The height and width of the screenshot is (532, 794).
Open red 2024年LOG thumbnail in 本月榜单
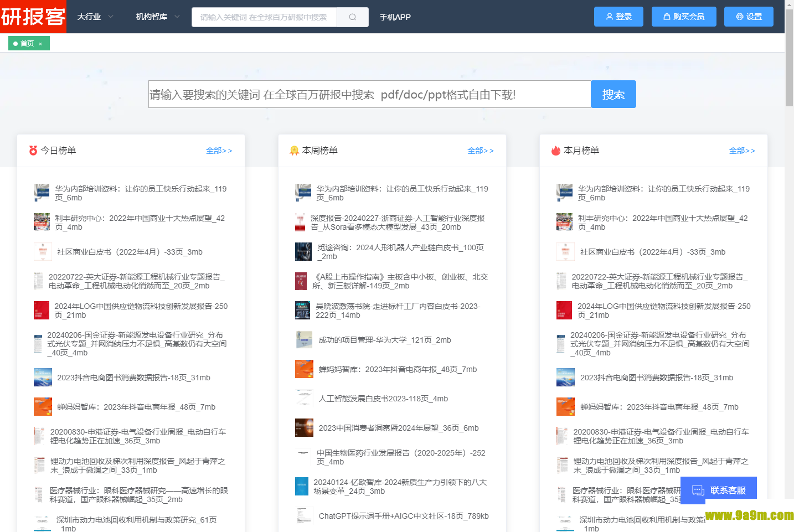(x=564, y=310)
